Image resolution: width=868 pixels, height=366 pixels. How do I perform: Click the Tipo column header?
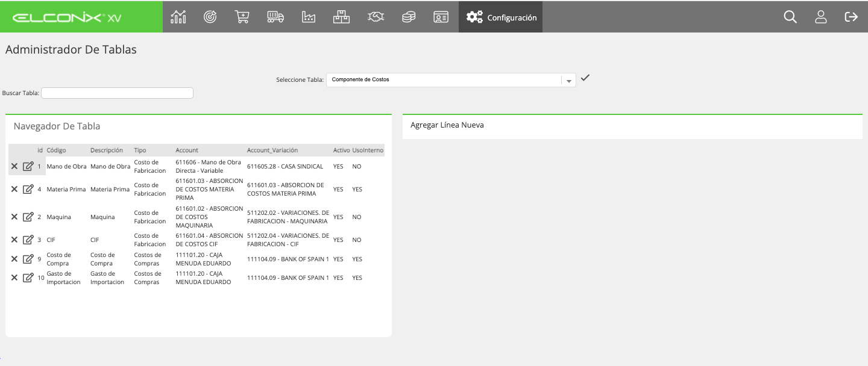140,150
